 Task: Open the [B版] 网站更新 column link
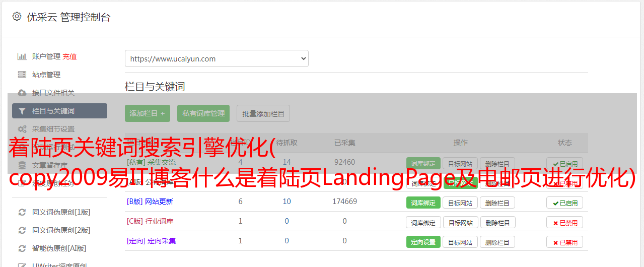coord(150,202)
